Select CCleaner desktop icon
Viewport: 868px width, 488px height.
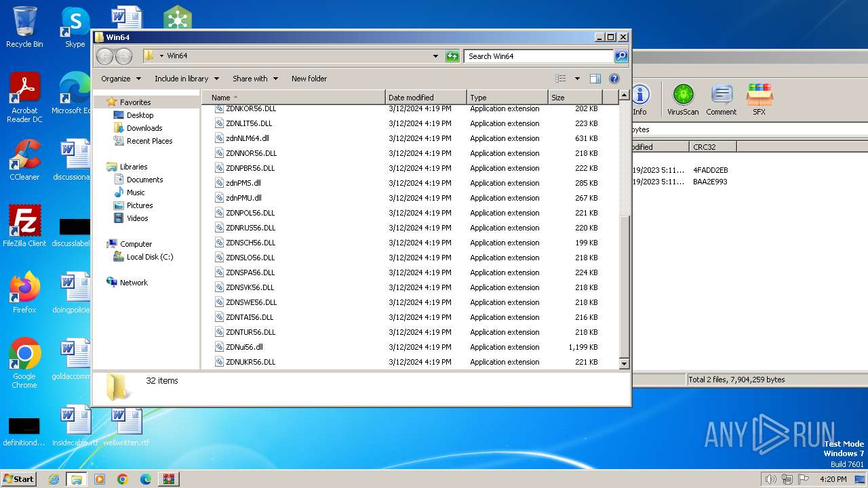[24, 160]
